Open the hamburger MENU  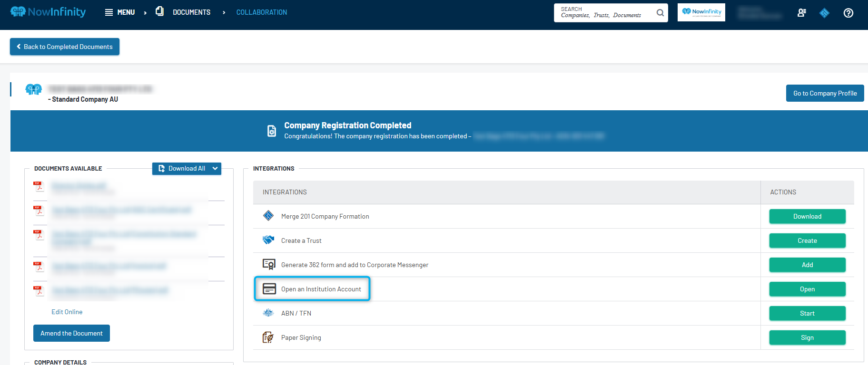[x=120, y=12]
